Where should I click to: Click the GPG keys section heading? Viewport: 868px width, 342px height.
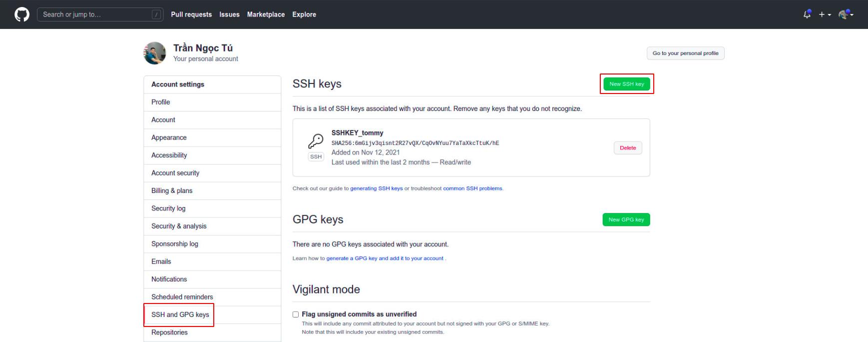(318, 219)
